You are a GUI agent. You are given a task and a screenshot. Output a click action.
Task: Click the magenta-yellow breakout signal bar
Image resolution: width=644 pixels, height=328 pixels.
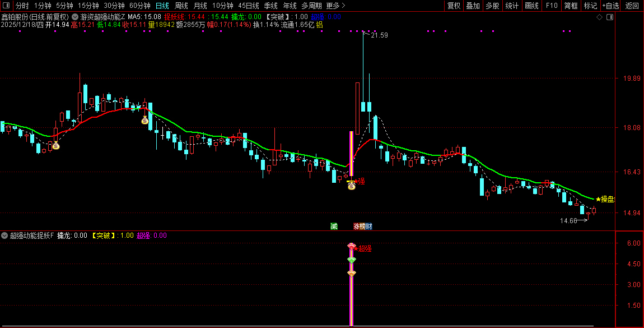tap(351, 153)
